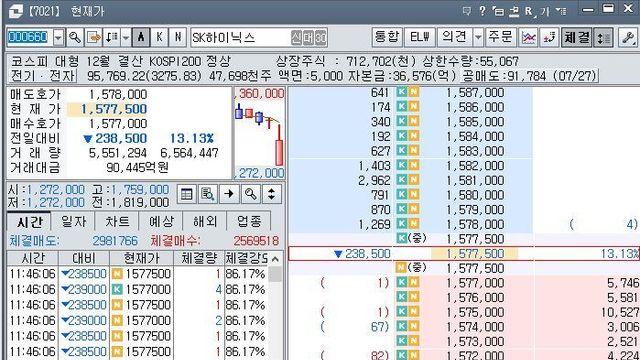Click the 통합 button

pyautogui.click(x=387, y=38)
